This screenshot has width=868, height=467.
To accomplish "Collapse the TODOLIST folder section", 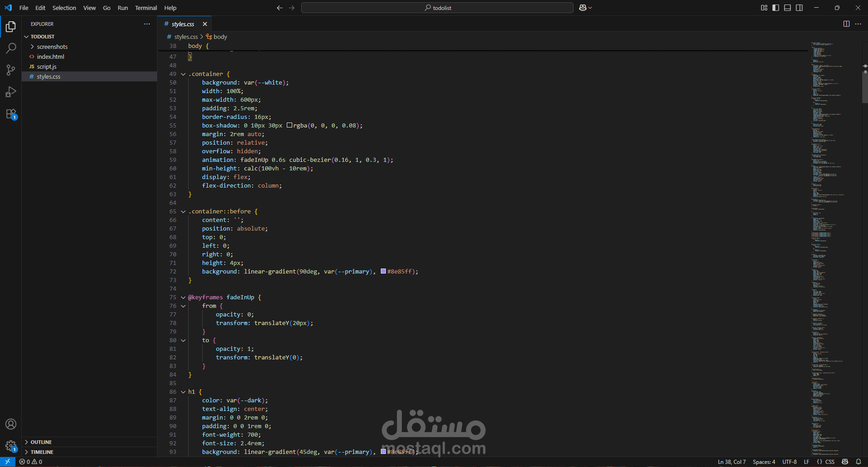I will tap(89, 37).
